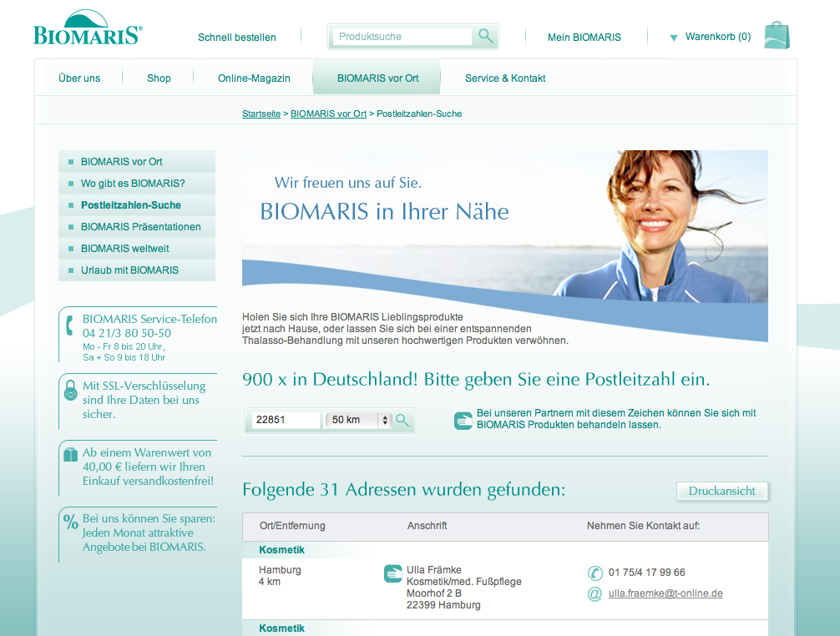Open Mein BIOMARIS account link
This screenshot has height=636, width=840.
pyautogui.click(x=584, y=38)
